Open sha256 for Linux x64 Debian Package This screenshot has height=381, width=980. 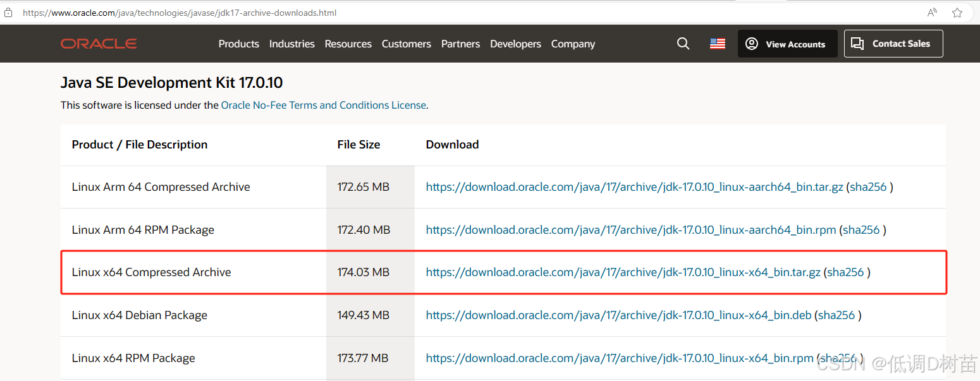[x=836, y=315]
